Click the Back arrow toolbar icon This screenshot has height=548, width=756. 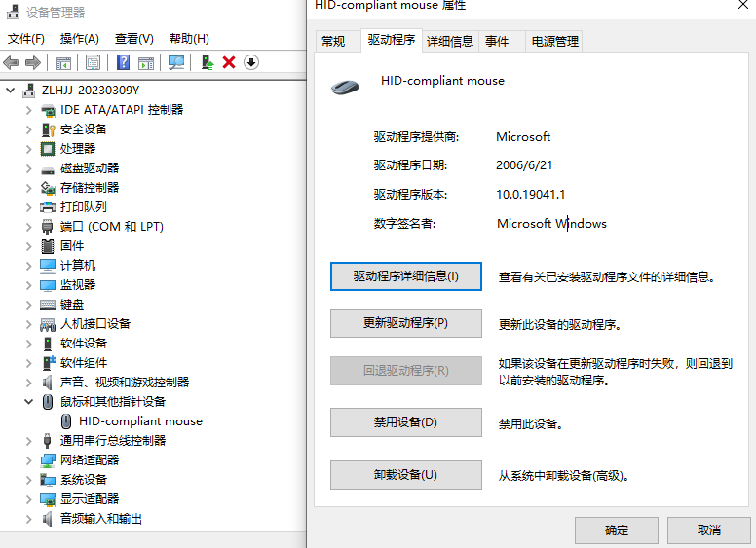point(11,62)
